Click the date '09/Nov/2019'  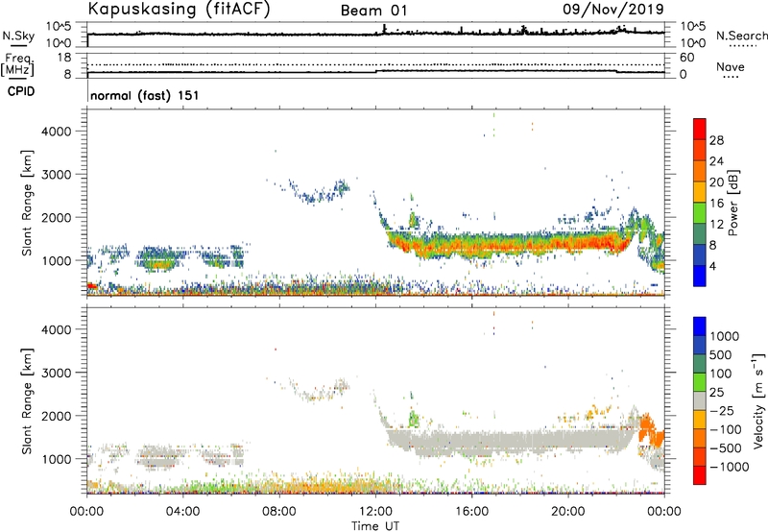click(613, 9)
